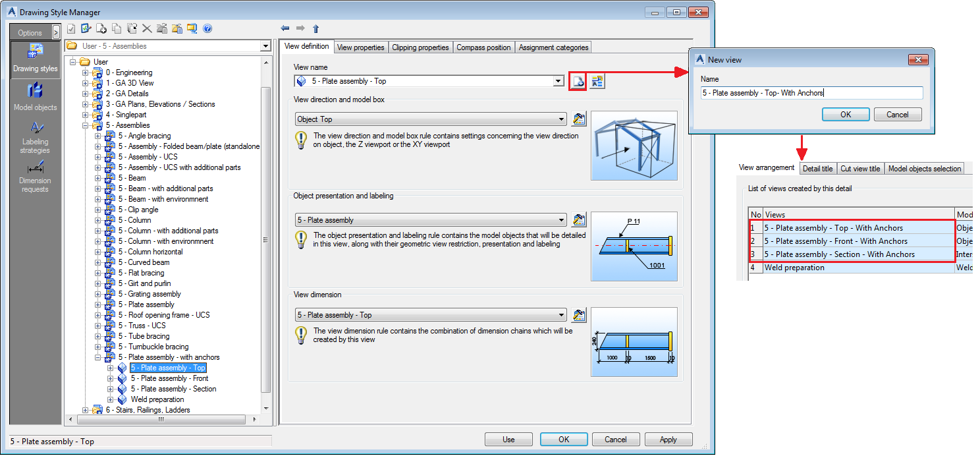Click the Apply button
The width and height of the screenshot is (980, 462).
point(668,440)
